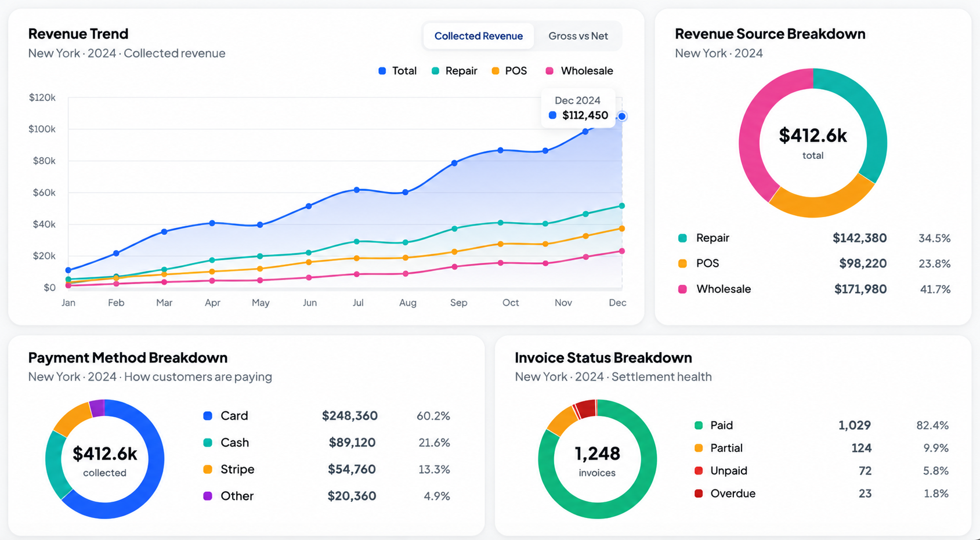Toggle the Repair series in the Revenue Trend legend

point(454,71)
